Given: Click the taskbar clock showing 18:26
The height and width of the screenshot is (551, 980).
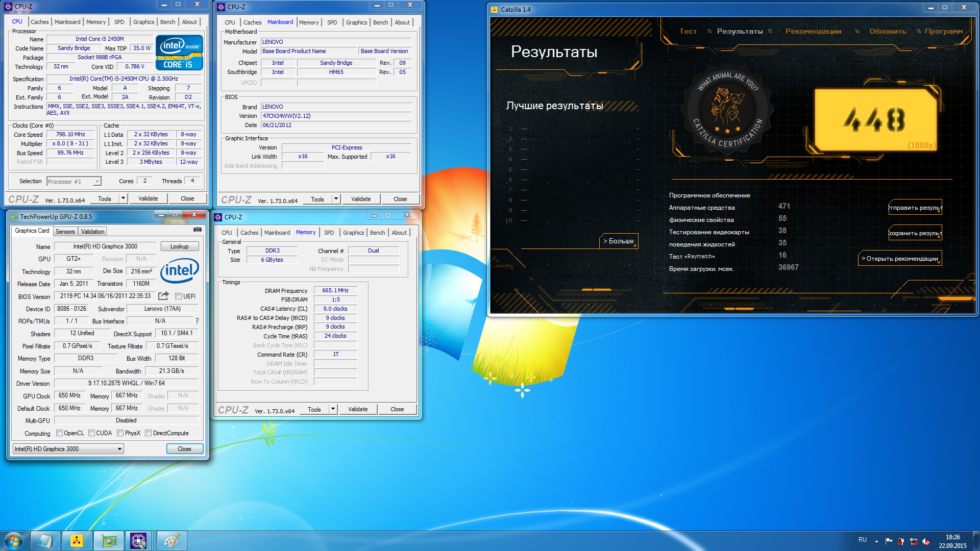Looking at the screenshot, I should click(x=952, y=541).
